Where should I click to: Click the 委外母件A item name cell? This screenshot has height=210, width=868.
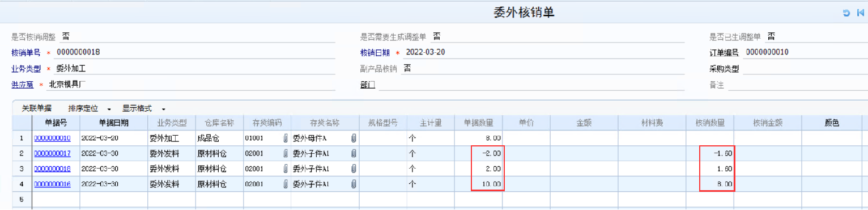click(325, 138)
